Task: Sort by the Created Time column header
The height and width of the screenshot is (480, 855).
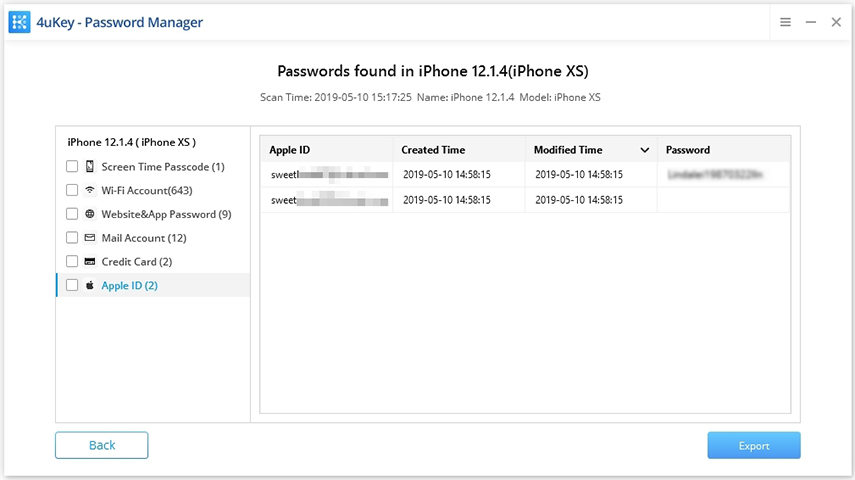Action: point(433,150)
